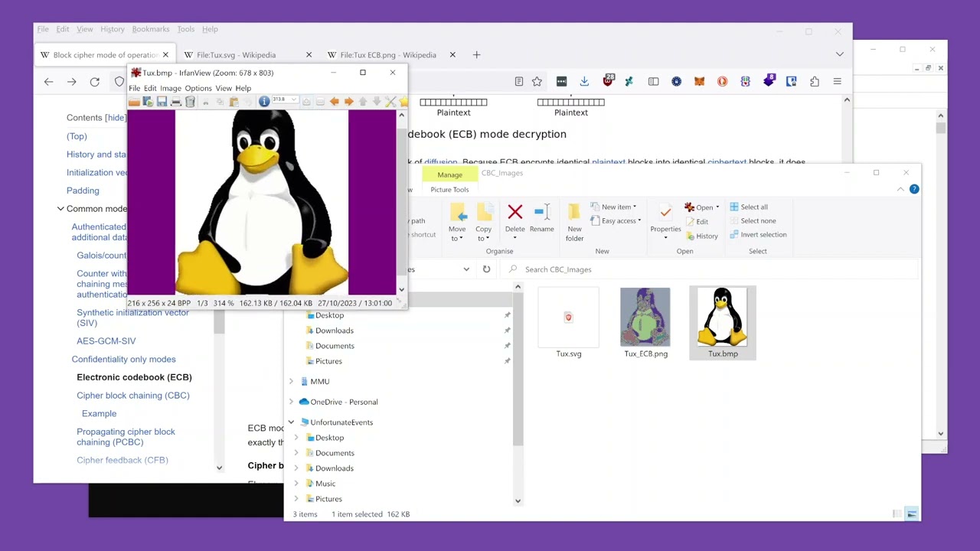Screen dimensions: 980x551
Task: Click MetaMask fox extension icon
Action: coord(699,81)
